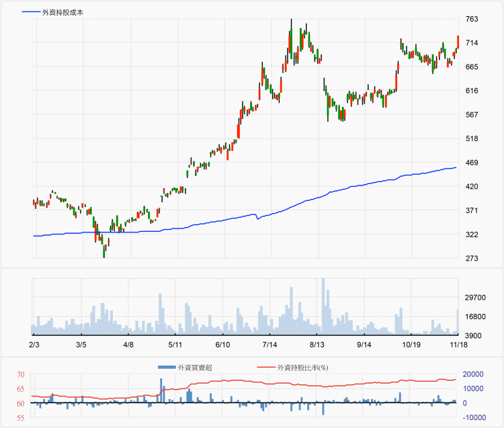Click the 20000 net-buy axis label
Viewport: 504px width, 428px height.
click(474, 374)
